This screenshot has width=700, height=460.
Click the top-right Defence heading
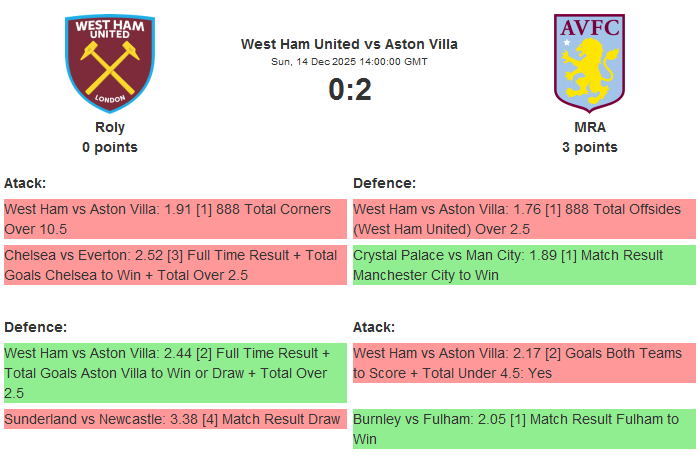point(385,183)
